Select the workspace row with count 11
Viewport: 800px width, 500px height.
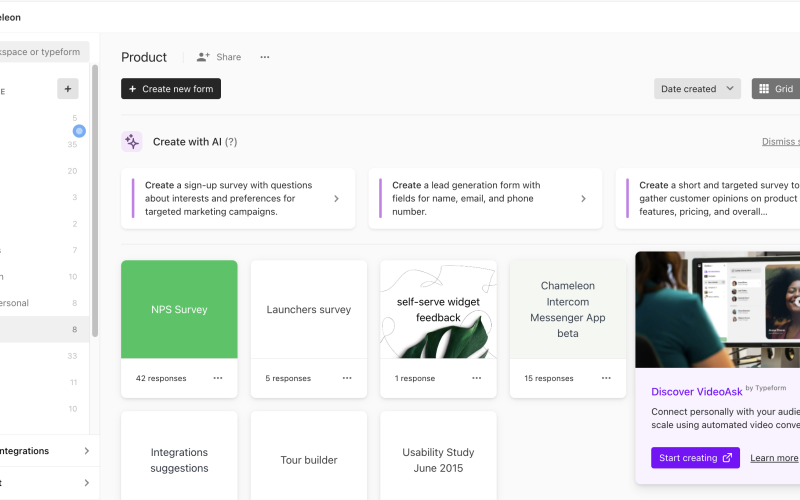[x=44, y=382]
